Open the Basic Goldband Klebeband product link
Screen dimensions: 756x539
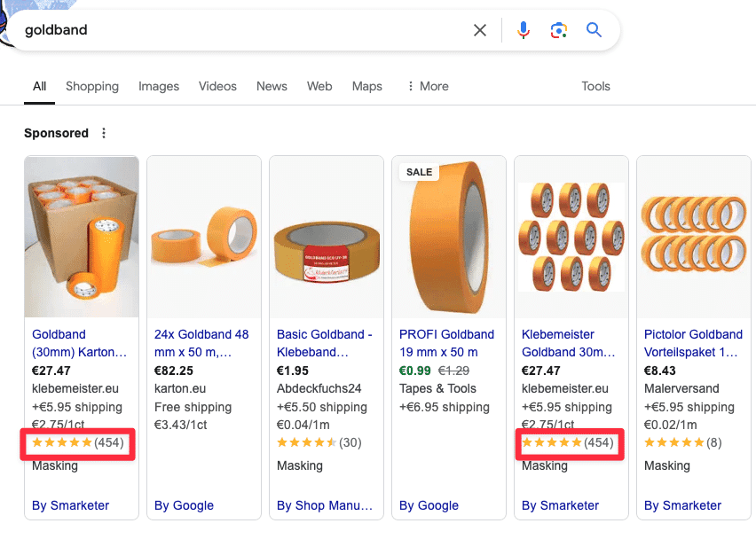coord(325,343)
